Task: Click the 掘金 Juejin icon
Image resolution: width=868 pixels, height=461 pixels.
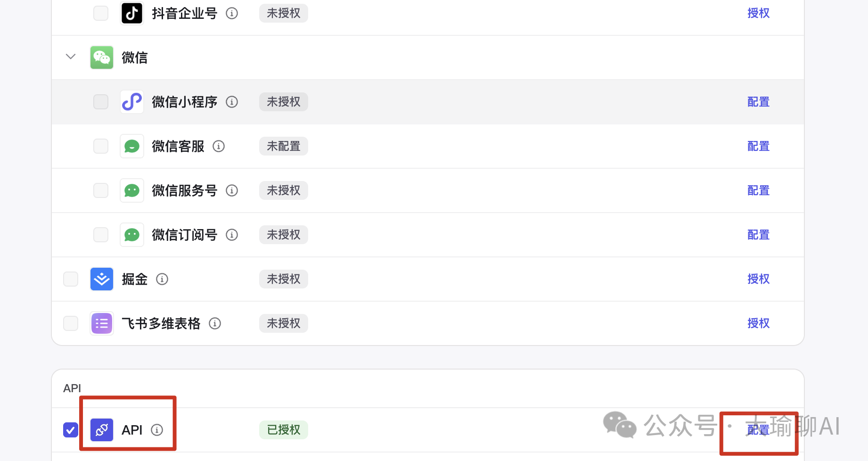Action: [101, 279]
